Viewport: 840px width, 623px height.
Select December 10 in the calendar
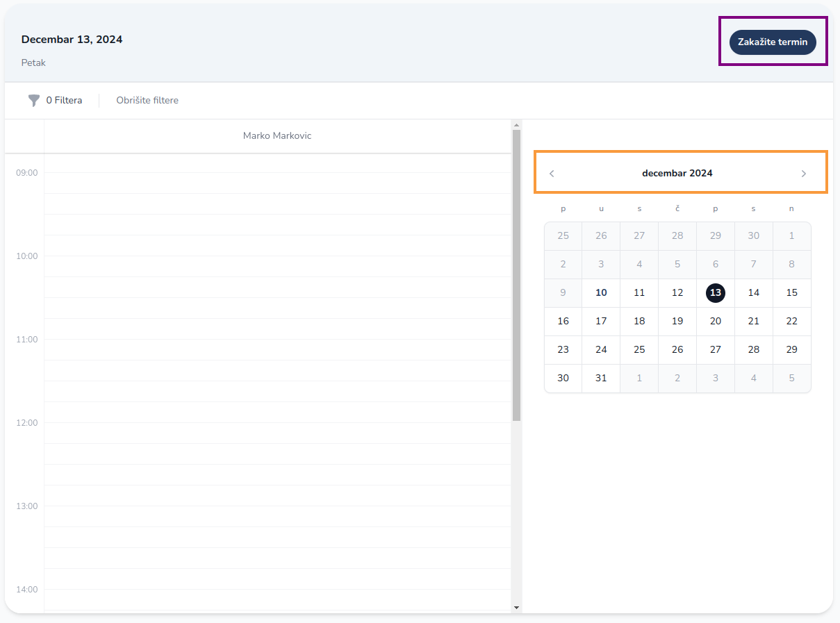pos(601,293)
